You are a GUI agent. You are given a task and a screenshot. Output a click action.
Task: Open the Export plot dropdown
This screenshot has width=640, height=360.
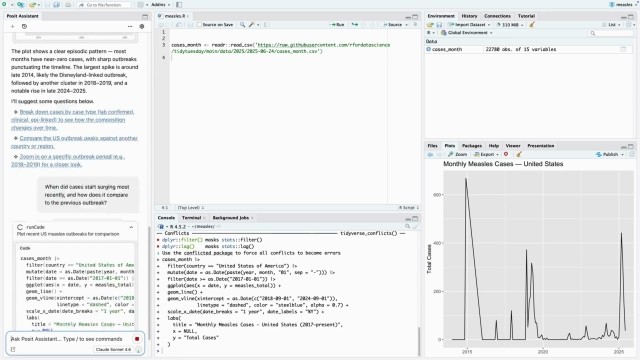tap(486, 154)
